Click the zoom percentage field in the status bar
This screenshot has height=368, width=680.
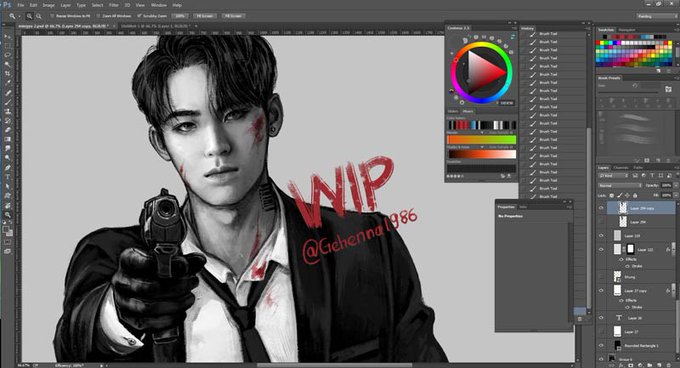[23, 365]
